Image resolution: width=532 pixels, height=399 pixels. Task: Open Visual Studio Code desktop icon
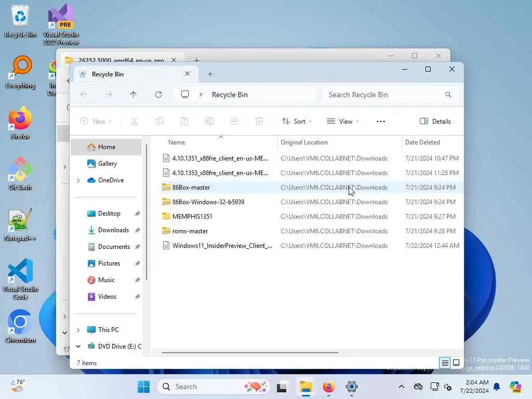tap(20, 279)
